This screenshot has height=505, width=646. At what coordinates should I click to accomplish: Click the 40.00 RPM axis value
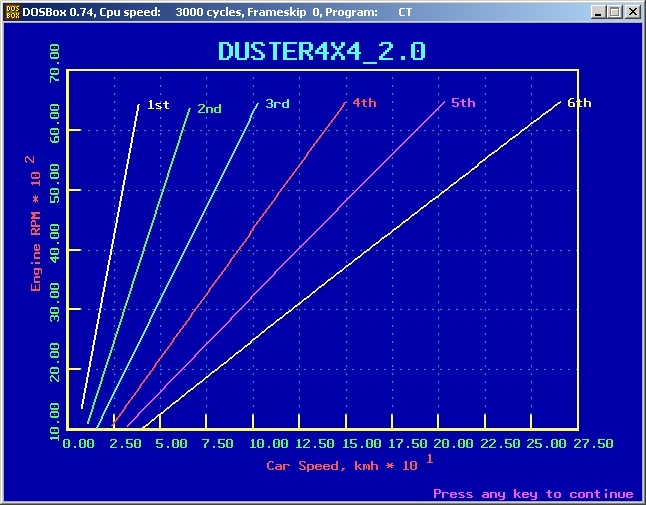click(54, 243)
